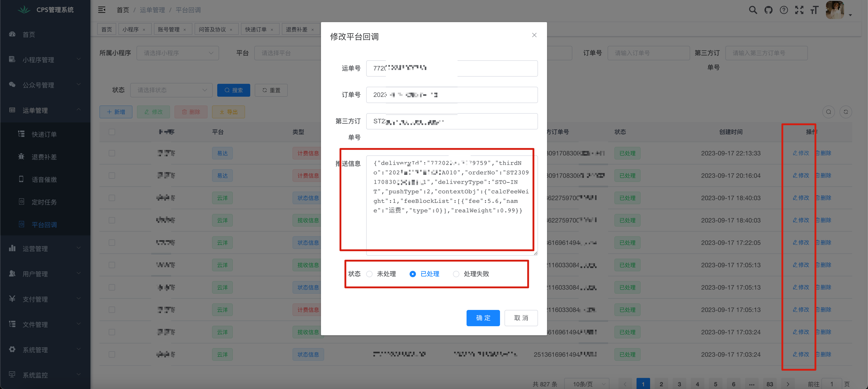The width and height of the screenshot is (868, 389).
Task: Open the search magnifier in top bar
Action: coord(753,10)
